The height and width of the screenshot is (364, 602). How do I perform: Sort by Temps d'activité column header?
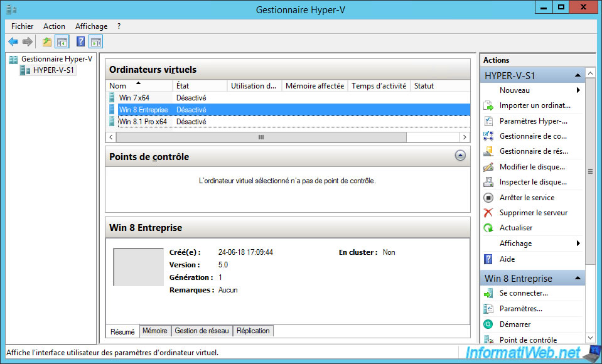click(x=379, y=85)
